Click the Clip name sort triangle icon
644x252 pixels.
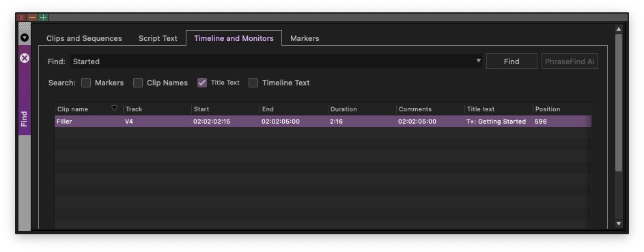pos(115,109)
